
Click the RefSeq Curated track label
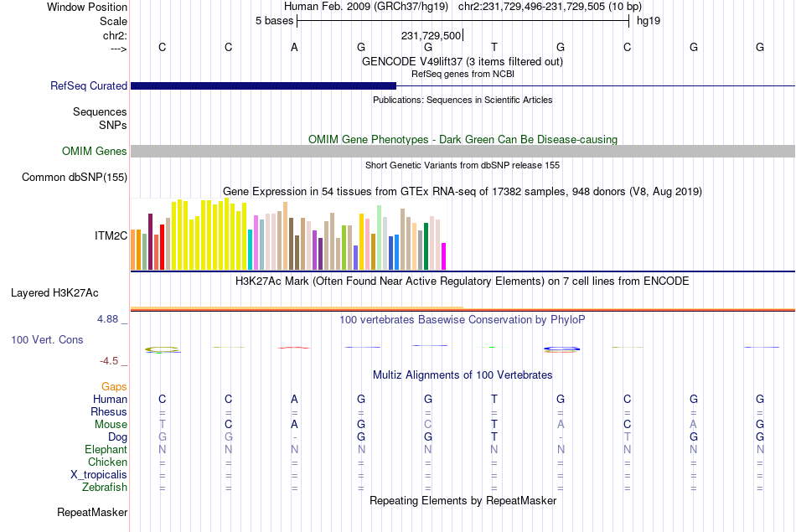click(88, 85)
